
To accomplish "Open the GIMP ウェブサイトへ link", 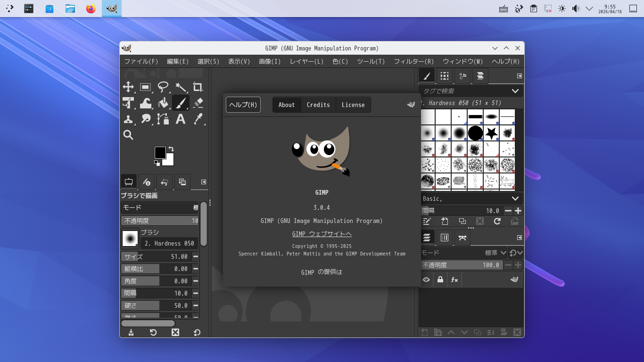I will [322, 234].
